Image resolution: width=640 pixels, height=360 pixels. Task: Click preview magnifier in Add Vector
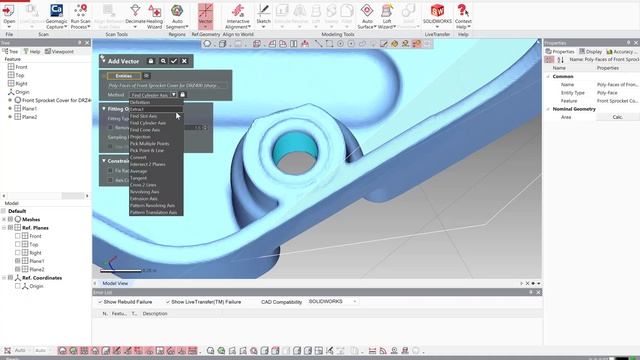click(163, 61)
